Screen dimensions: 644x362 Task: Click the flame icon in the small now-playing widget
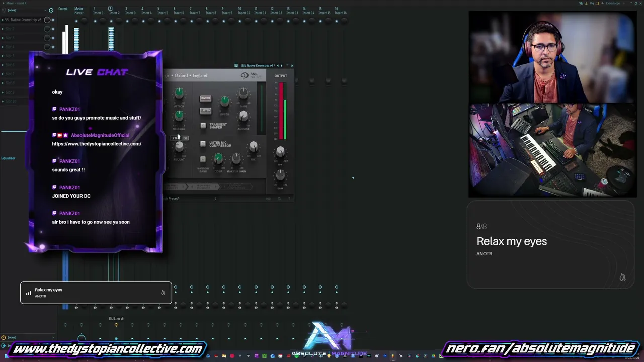[x=163, y=293]
